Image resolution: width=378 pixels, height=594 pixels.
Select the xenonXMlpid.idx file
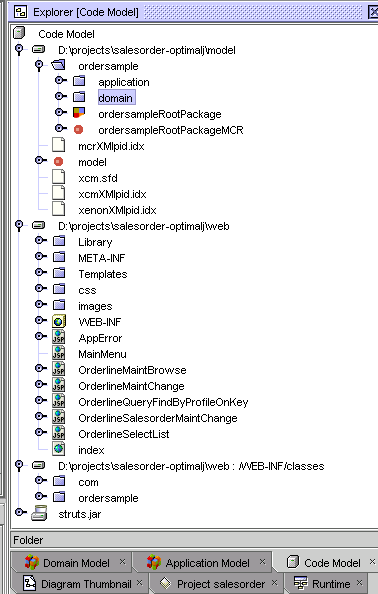click(117, 210)
